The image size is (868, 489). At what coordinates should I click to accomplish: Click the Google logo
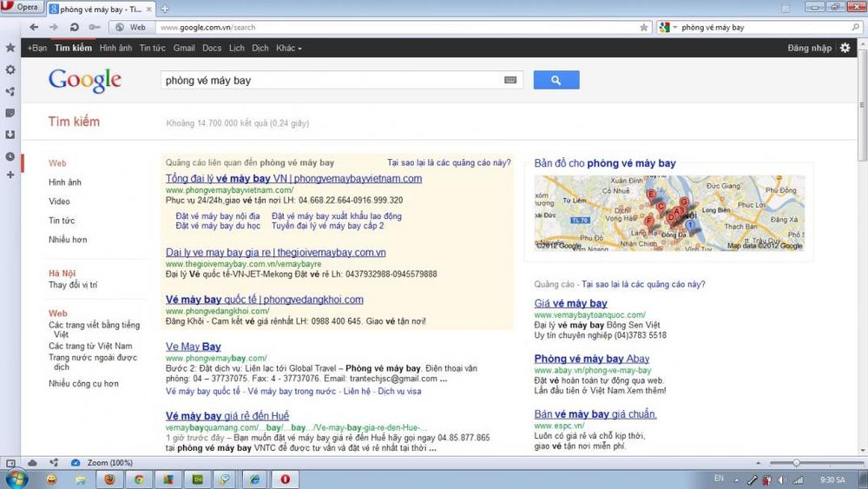coord(85,81)
